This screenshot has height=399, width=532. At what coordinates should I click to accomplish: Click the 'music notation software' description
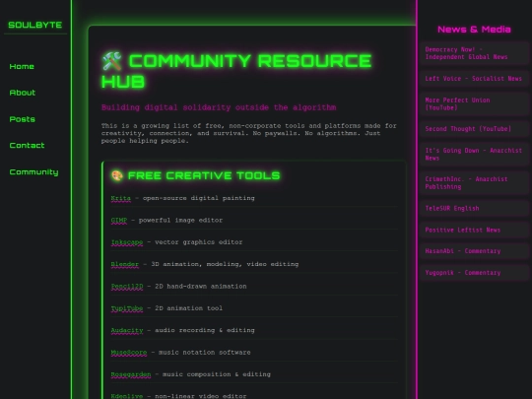click(205, 353)
